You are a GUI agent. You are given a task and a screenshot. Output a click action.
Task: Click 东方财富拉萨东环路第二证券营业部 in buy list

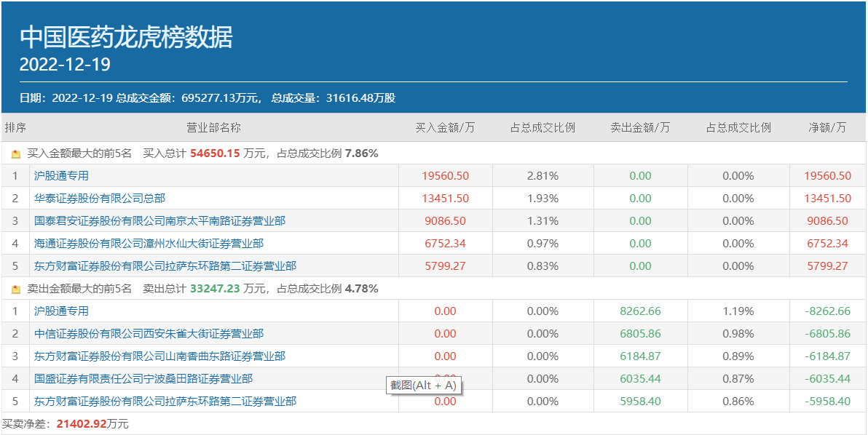165,266
